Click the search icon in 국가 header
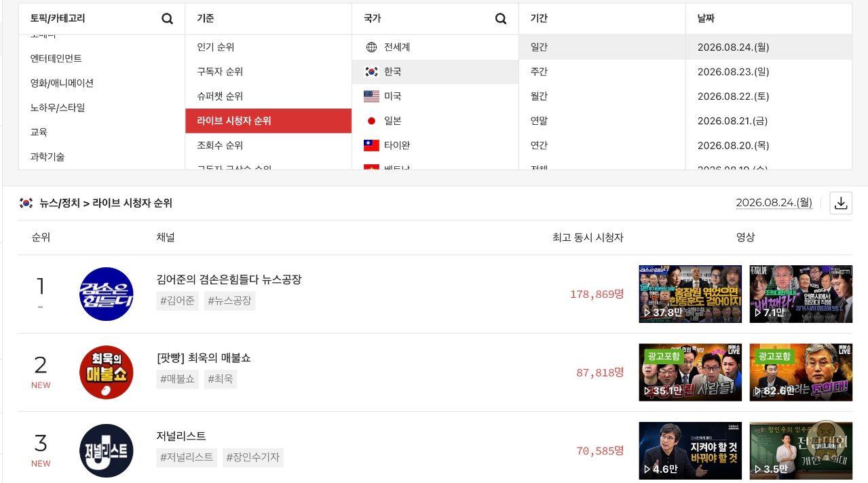Image resolution: width=868 pixels, height=483 pixels. pyautogui.click(x=501, y=19)
